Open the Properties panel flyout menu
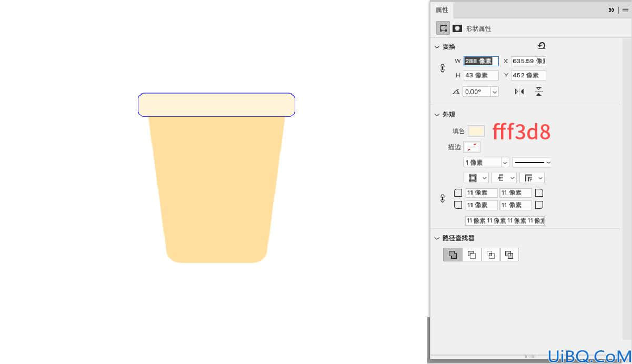 [x=625, y=9]
